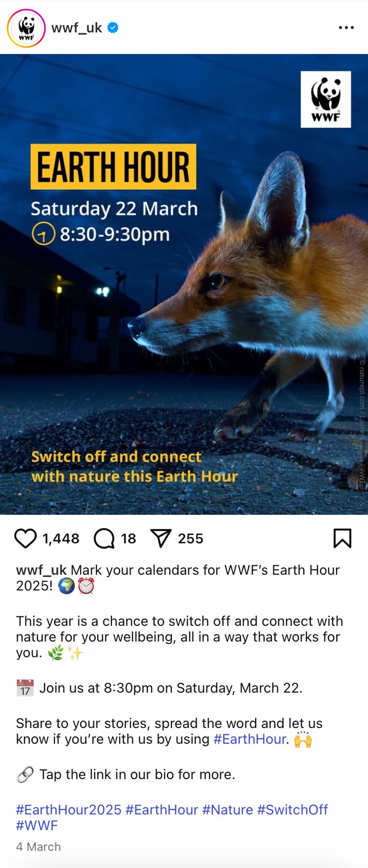Viewport: 368px width, 868px height.
Task: Open #EarthHour hashtag in caption sentence
Action: pos(250,739)
